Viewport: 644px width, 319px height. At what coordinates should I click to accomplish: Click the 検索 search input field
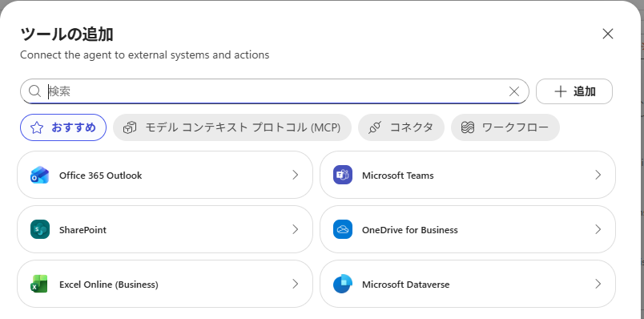275,91
